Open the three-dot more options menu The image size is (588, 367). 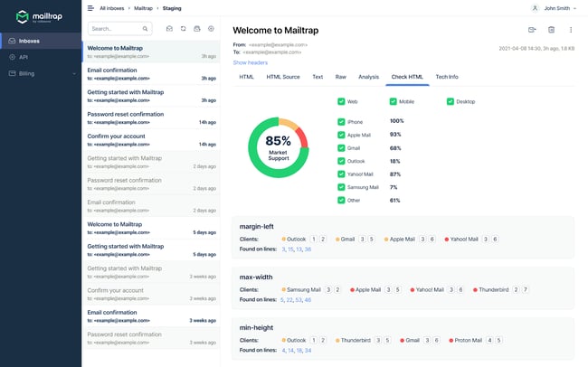pos(571,30)
